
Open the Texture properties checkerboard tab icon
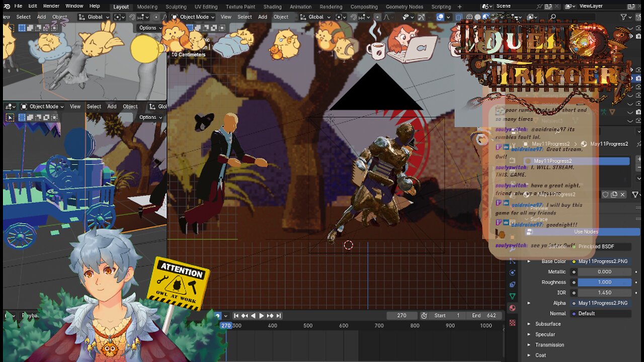pos(513,322)
